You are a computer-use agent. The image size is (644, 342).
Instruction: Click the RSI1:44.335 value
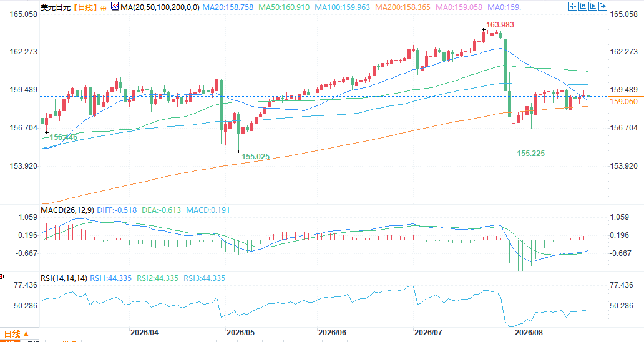point(110,278)
